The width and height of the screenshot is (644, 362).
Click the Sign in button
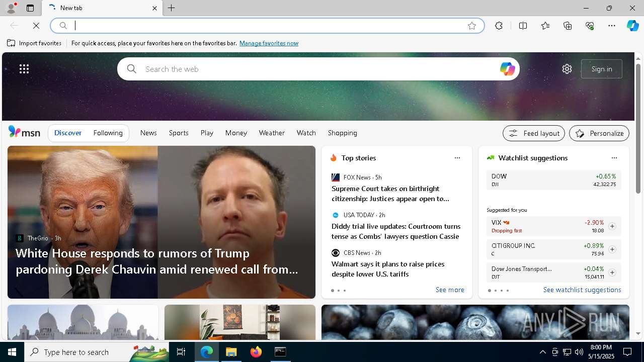[x=602, y=69]
